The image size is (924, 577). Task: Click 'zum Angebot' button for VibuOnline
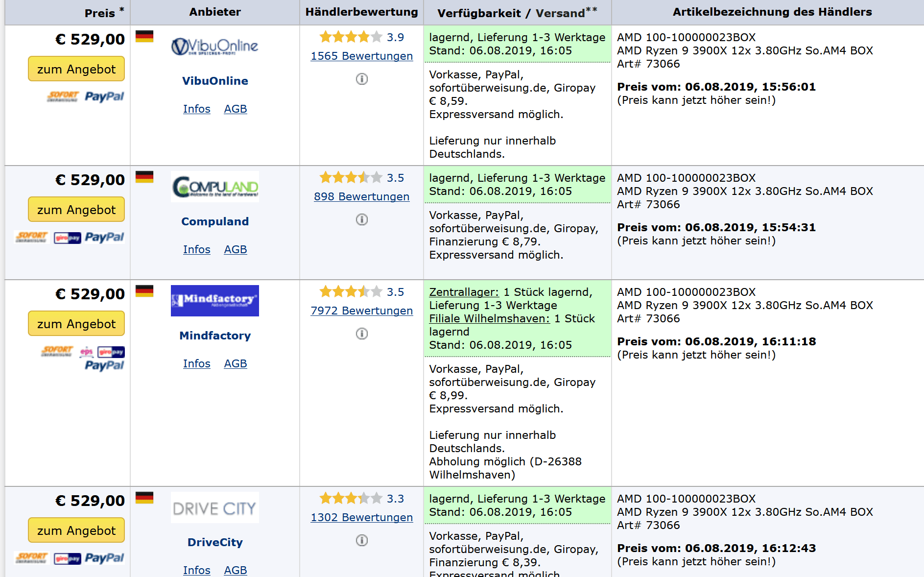point(76,69)
